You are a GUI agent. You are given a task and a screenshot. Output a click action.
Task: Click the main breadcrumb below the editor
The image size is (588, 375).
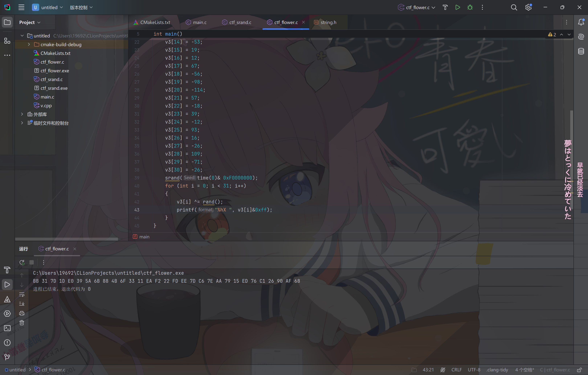[141, 237]
